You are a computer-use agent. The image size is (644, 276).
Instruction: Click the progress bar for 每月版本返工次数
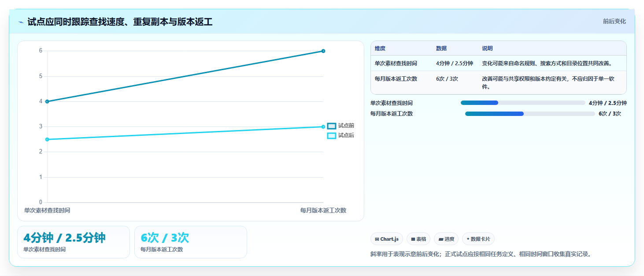click(530, 114)
